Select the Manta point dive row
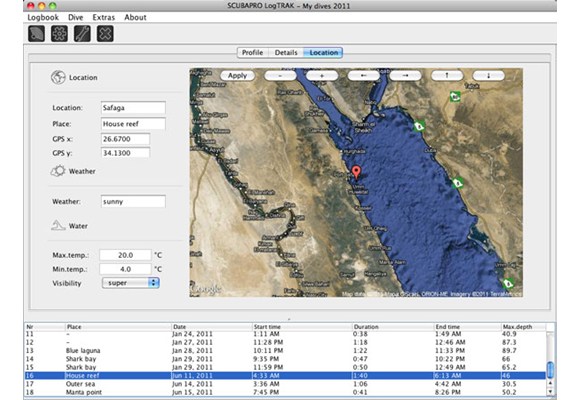Viewport: 580px width, 400px height. (285, 392)
